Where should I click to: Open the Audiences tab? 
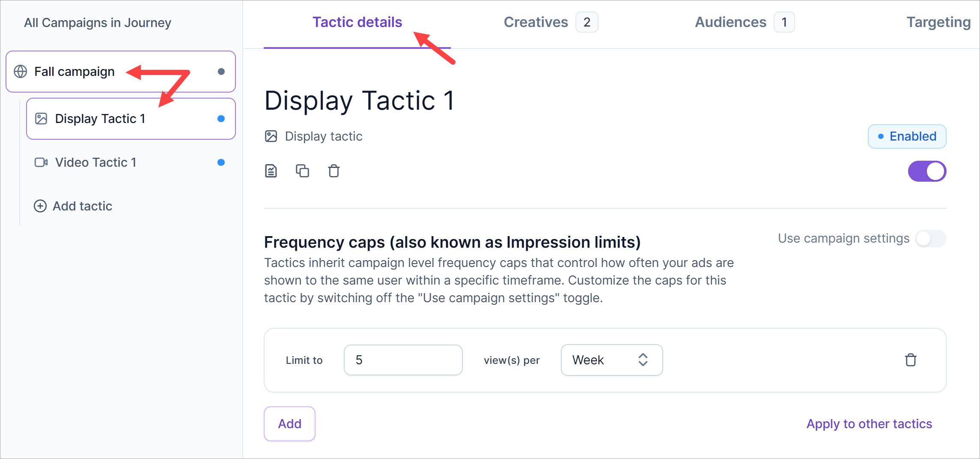(x=730, y=22)
